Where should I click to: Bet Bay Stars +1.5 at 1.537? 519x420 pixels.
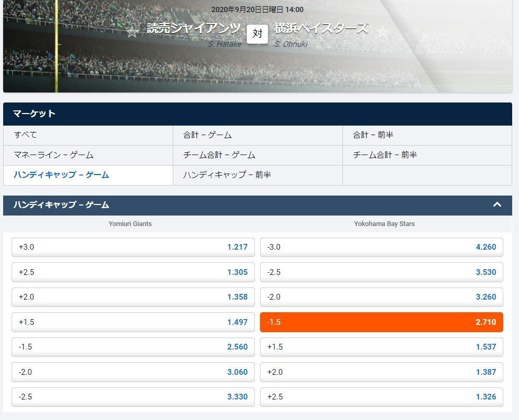(382, 347)
